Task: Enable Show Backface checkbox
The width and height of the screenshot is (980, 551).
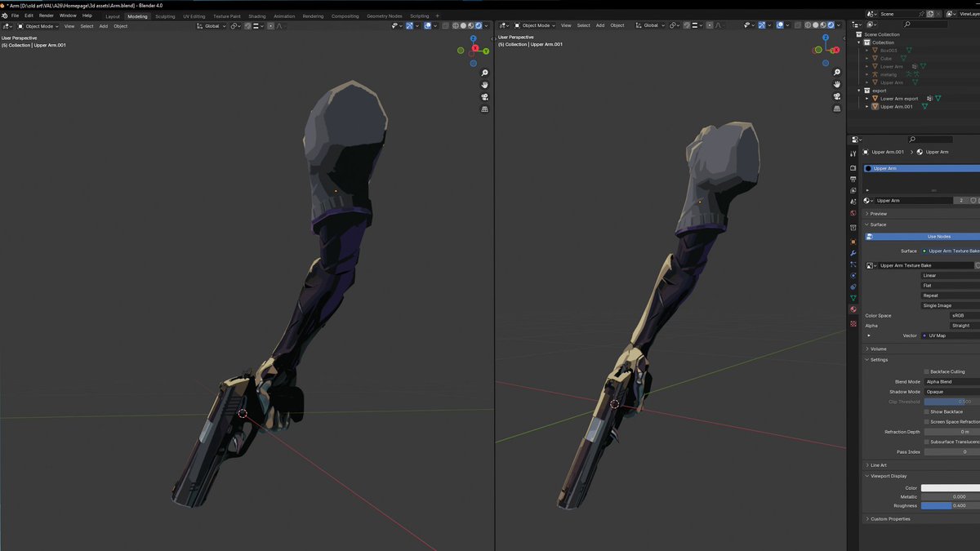Action: pos(926,411)
